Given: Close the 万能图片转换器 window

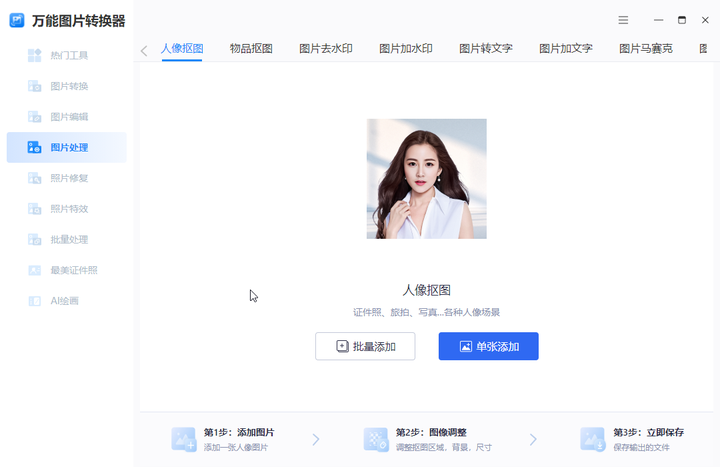Looking at the screenshot, I should click(705, 20).
